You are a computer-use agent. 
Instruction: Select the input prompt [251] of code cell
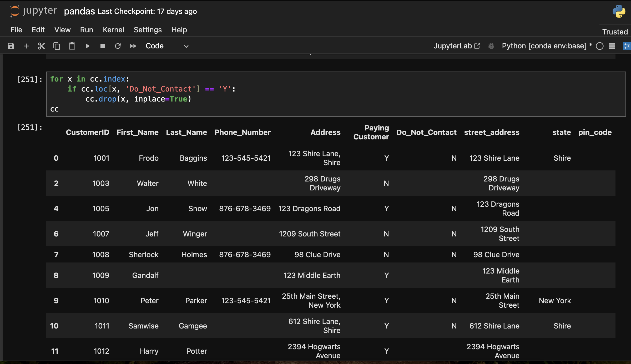coord(30,79)
